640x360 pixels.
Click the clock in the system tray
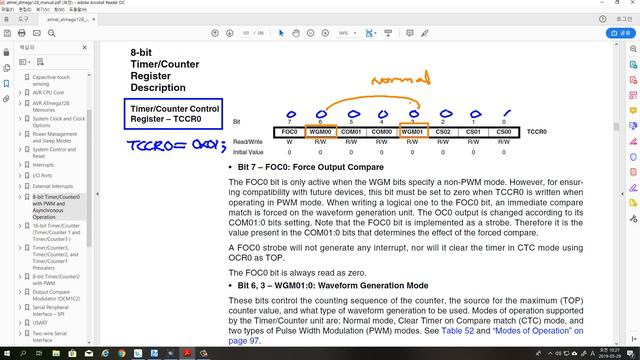coord(609,353)
